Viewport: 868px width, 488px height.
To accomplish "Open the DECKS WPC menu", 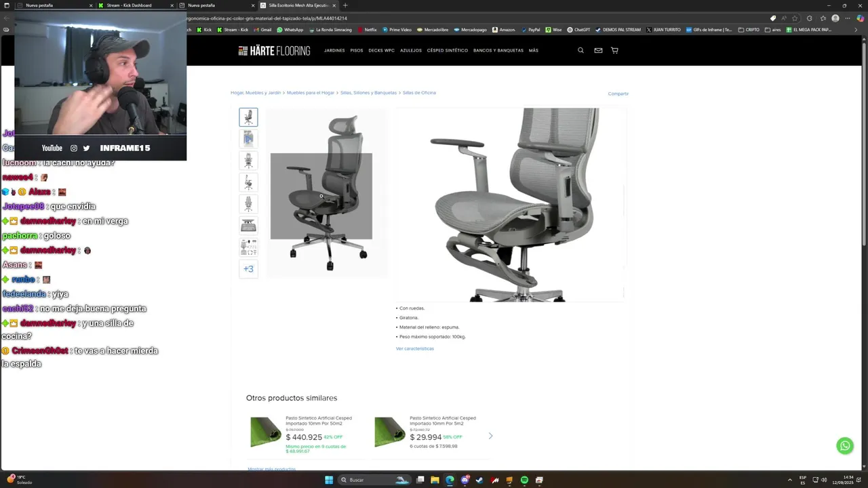I will [x=381, y=51].
